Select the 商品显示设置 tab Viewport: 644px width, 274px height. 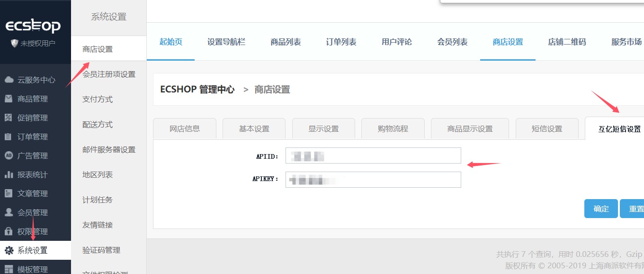[x=470, y=128]
